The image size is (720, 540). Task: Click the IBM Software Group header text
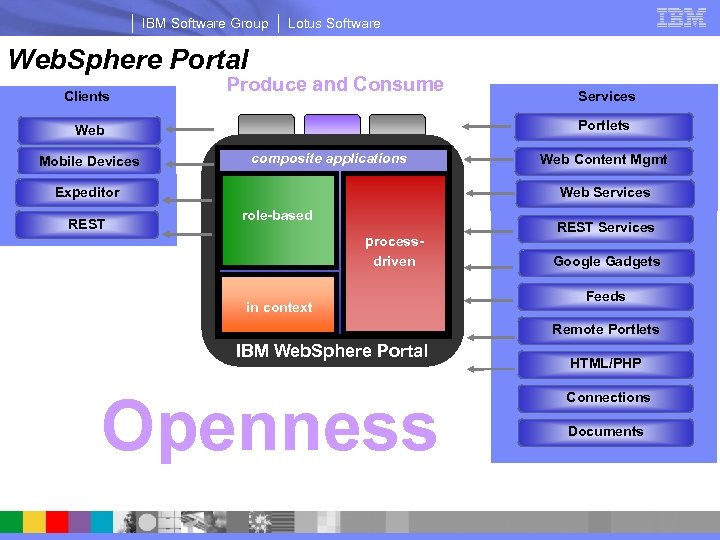pyautogui.click(x=205, y=23)
